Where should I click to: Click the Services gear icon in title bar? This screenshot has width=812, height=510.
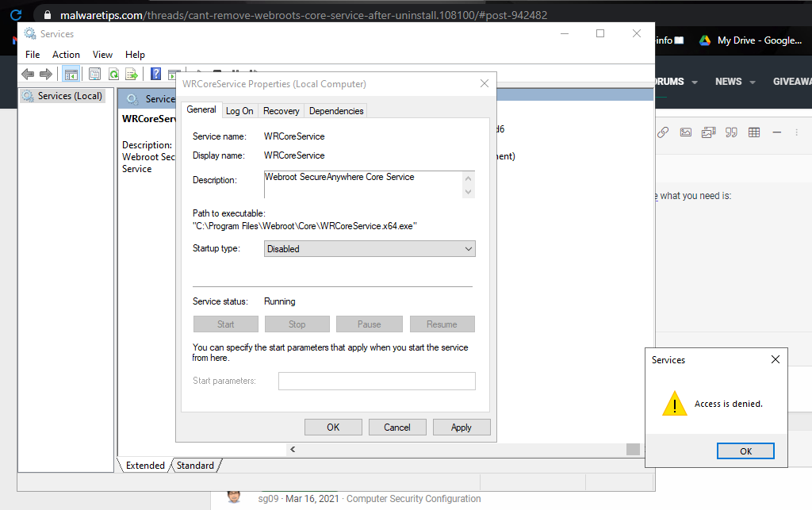click(x=30, y=33)
